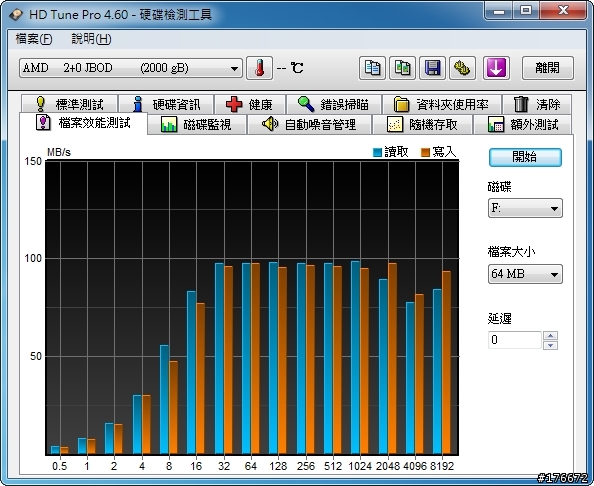The image size is (594, 486).
Task: Switch to the 磁碟監視 tab
Action: [196, 124]
